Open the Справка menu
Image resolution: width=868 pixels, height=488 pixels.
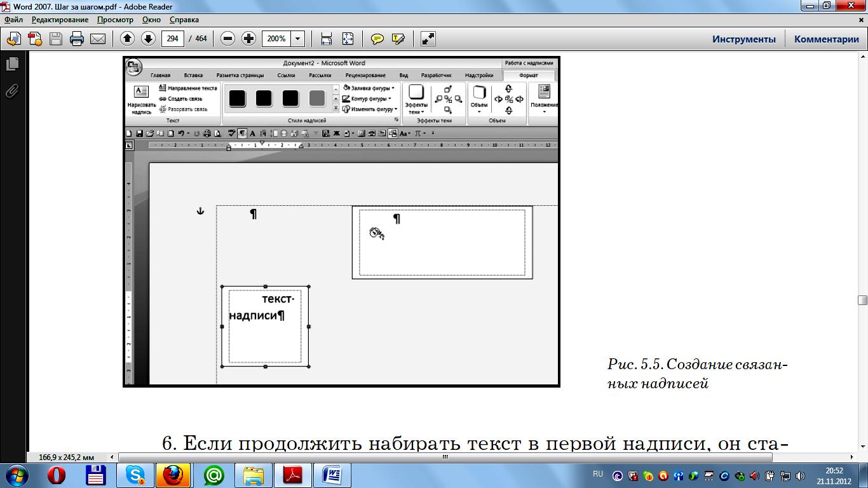click(x=184, y=20)
